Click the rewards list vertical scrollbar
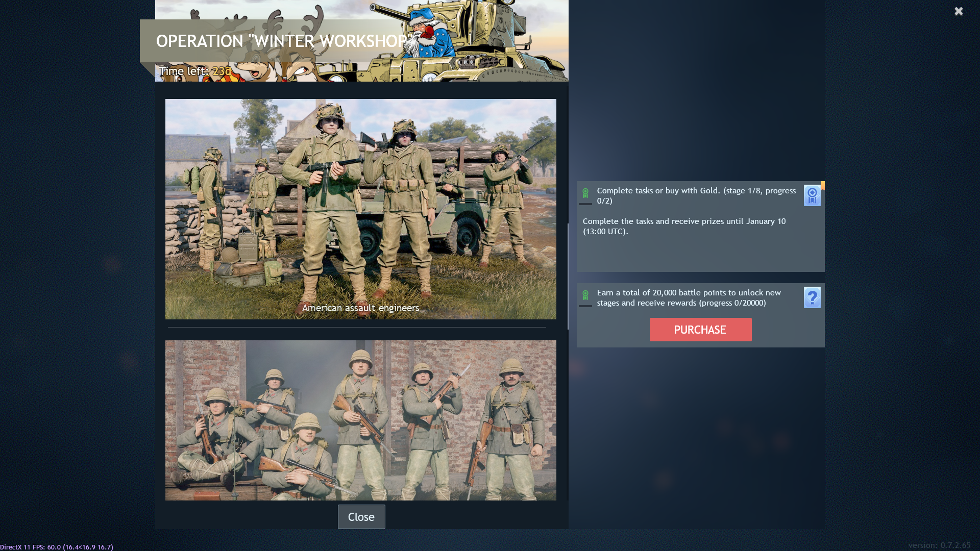Screen dimensions: 980x551 (568, 275)
